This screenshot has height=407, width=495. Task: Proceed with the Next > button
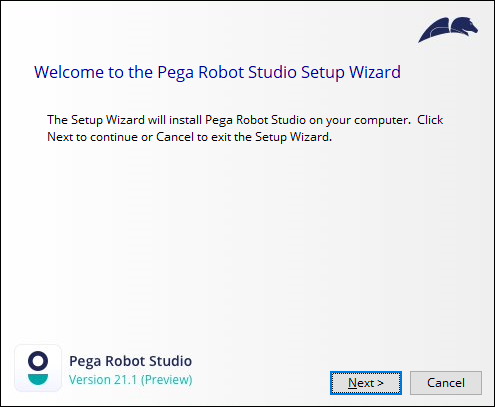[x=366, y=383]
